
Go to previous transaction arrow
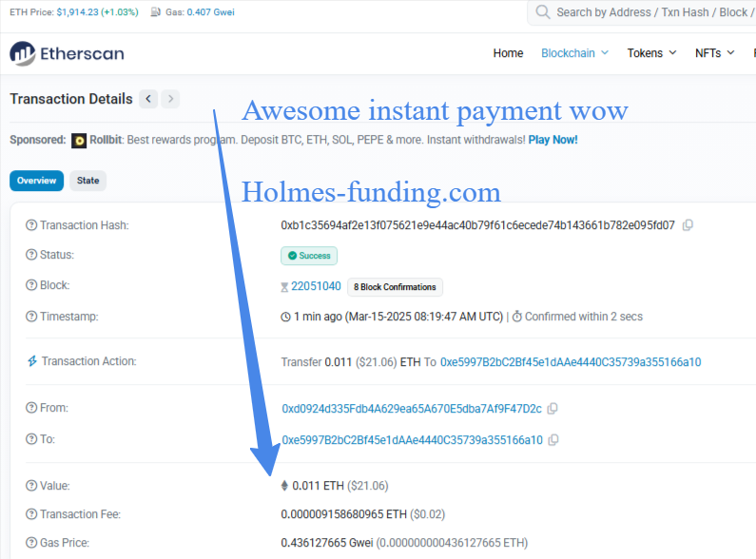click(148, 99)
